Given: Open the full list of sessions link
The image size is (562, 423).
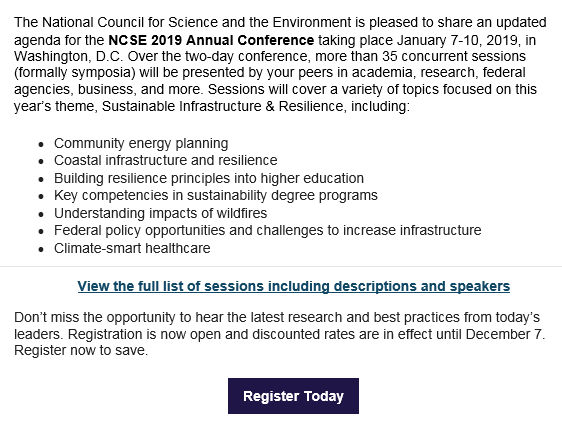Looking at the screenshot, I should pyautogui.click(x=294, y=286).
